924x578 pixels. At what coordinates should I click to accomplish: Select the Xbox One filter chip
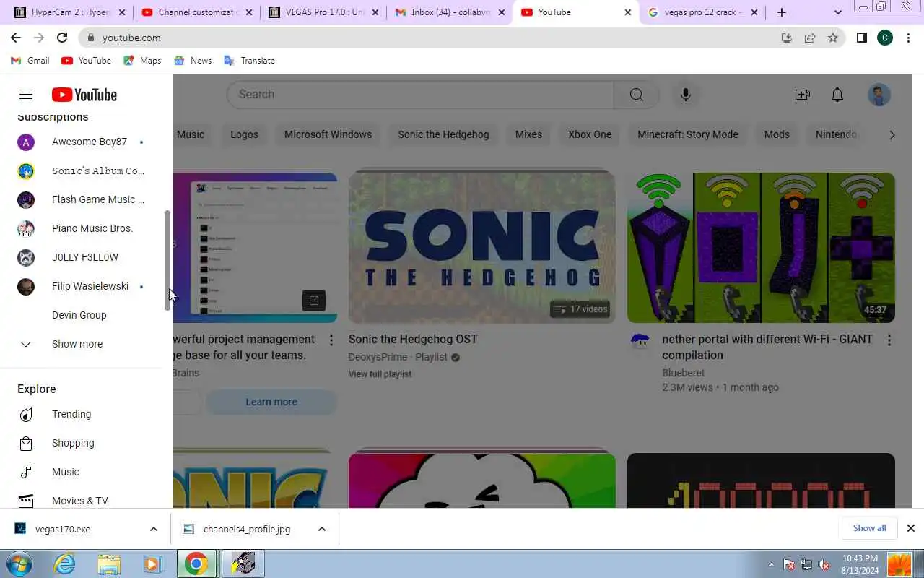(x=590, y=134)
